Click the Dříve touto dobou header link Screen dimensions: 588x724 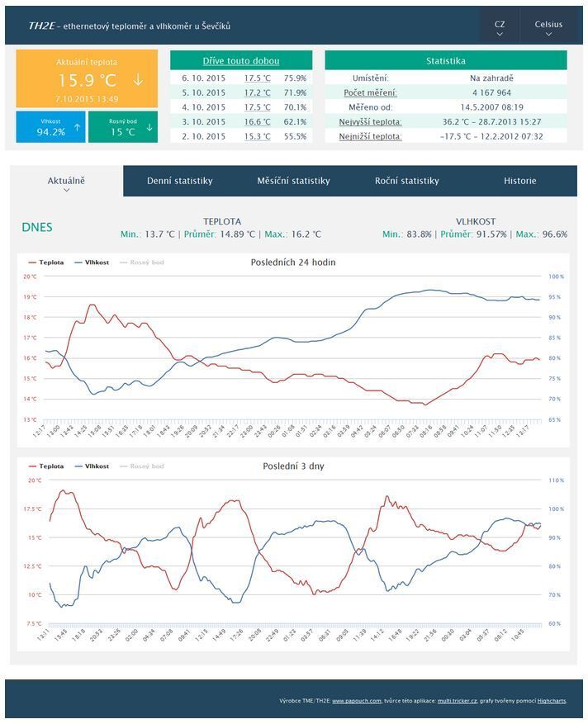click(x=241, y=61)
